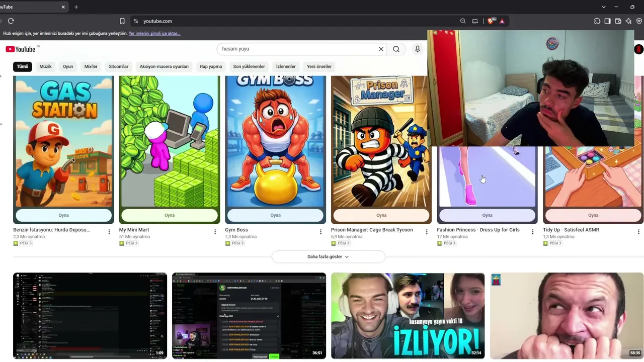Clear the search text with the X icon
The width and height of the screenshot is (644, 362).
[x=381, y=49]
